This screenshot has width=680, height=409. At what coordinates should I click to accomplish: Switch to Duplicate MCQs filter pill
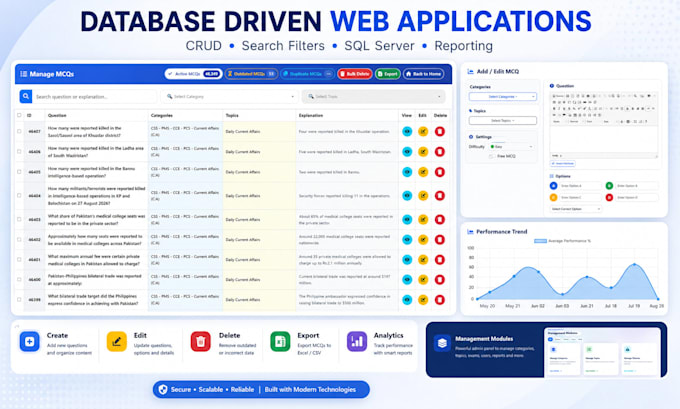click(307, 74)
